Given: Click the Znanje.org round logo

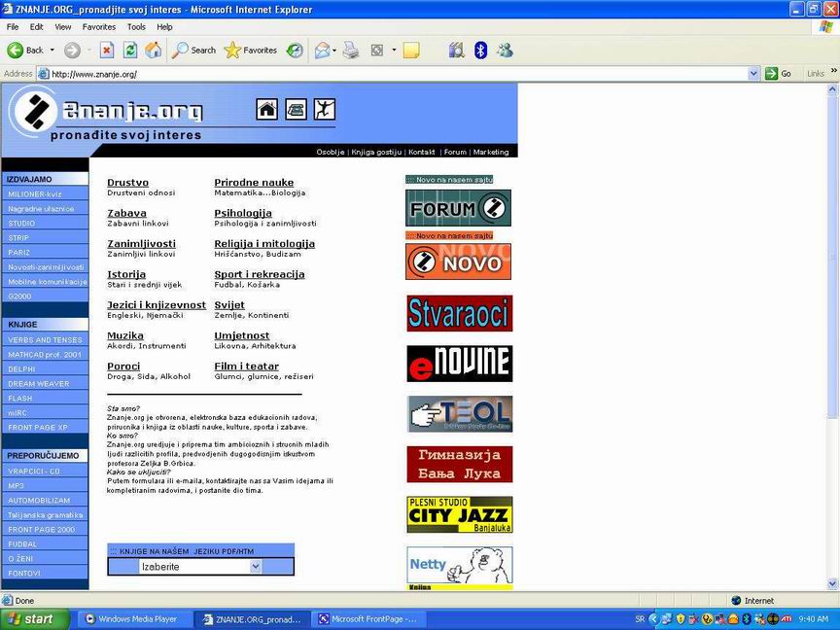Looking at the screenshot, I should (x=33, y=112).
